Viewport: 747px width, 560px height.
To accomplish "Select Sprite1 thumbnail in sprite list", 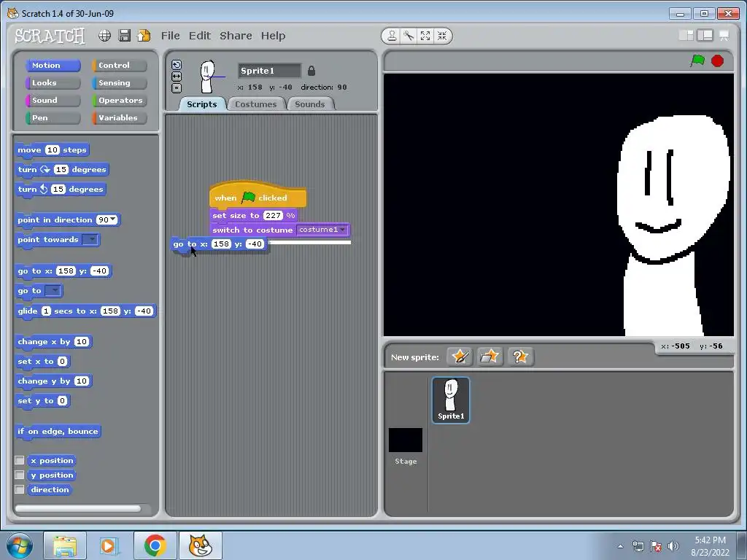I will [451, 400].
